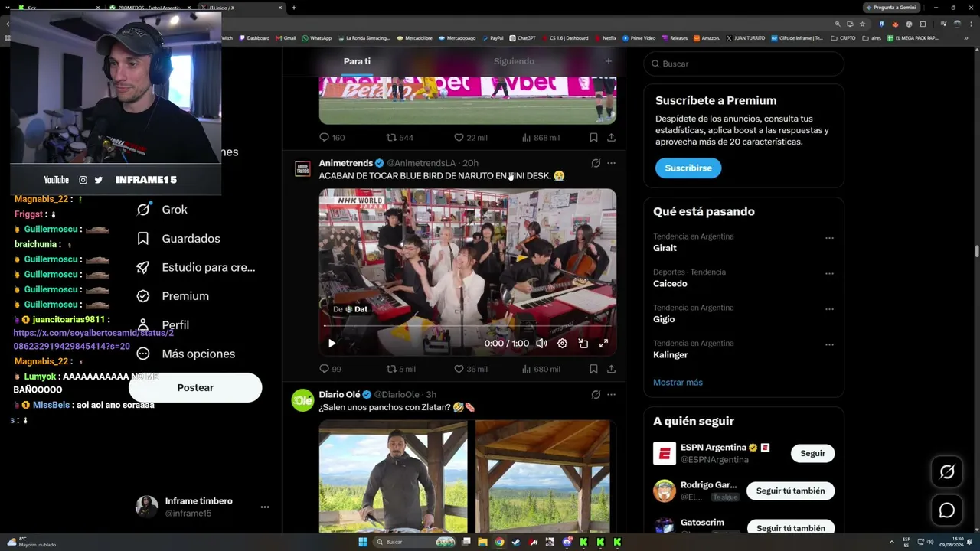This screenshot has height=551, width=980.
Task: Play the NHK World Tiny Desk video
Action: pyautogui.click(x=332, y=344)
